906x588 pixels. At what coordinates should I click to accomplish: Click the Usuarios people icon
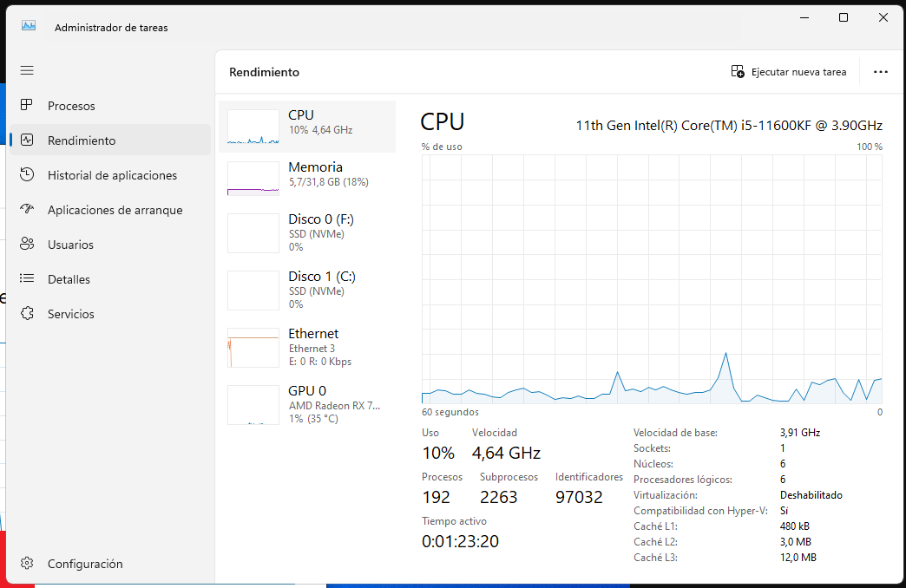(x=27, y=244)
